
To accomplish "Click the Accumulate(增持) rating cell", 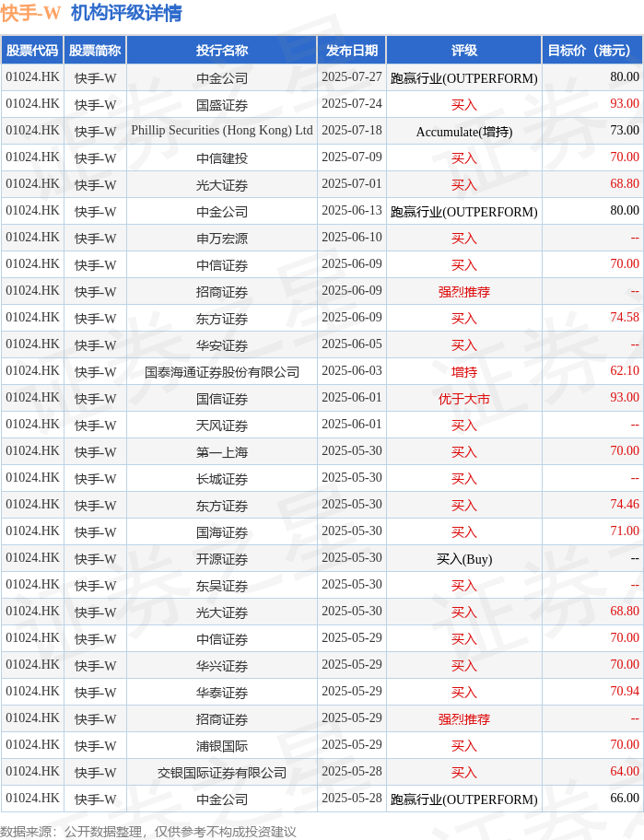I will pyautogui.click(x=463, y=132).
